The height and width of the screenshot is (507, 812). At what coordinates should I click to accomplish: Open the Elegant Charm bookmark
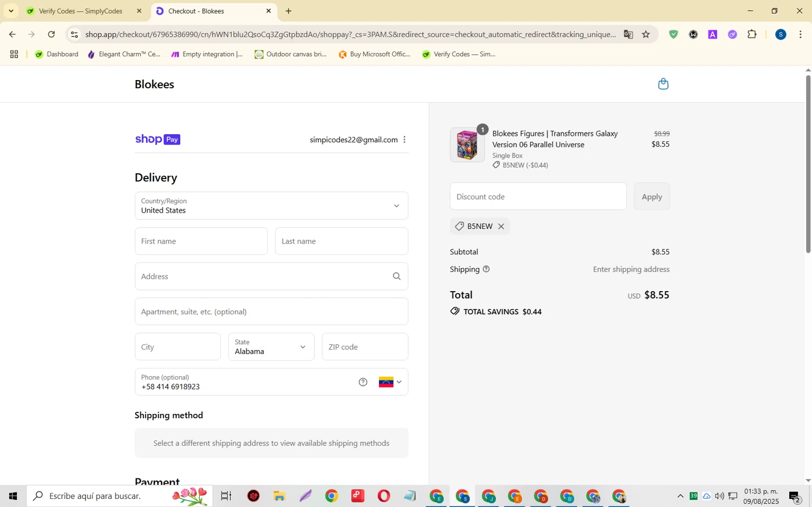tap(124, 54)
